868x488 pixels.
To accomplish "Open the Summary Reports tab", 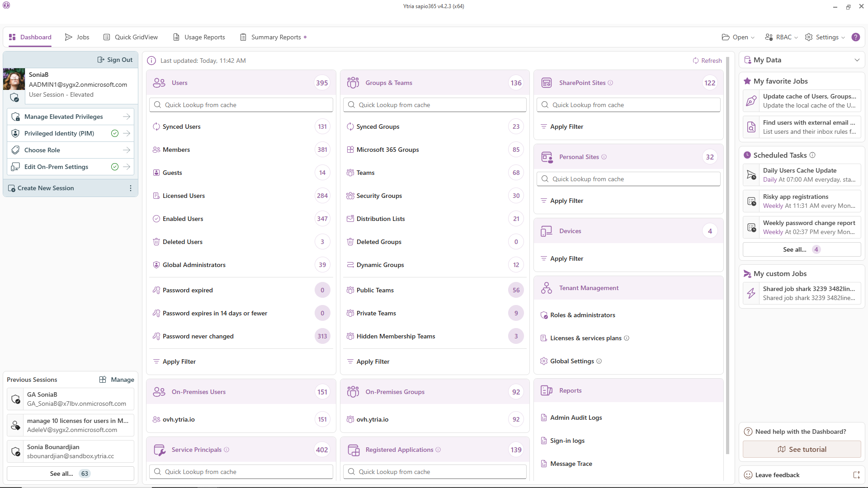I will coord(273,37).
